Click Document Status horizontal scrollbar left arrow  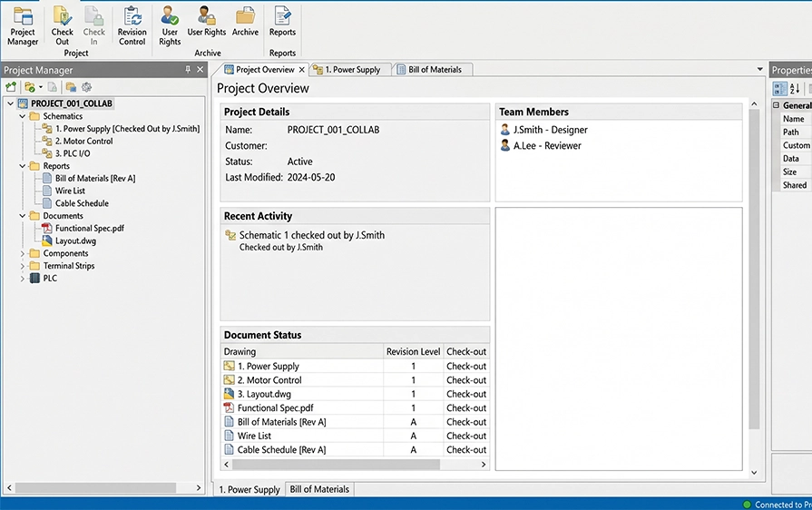(x=226, y=465)
